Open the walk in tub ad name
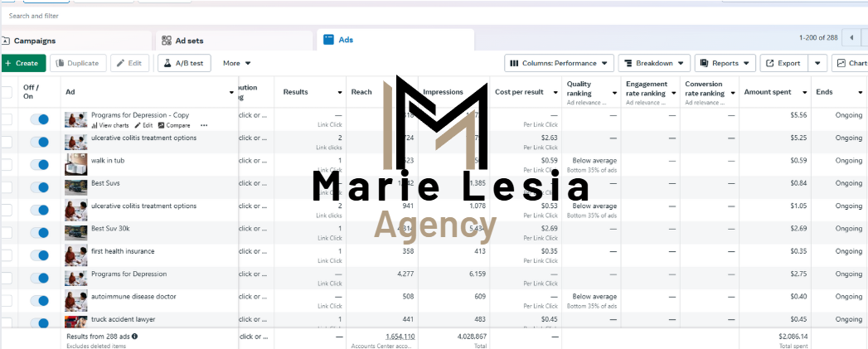The height and width of the screenshot is (349, 868). (108, 161)
